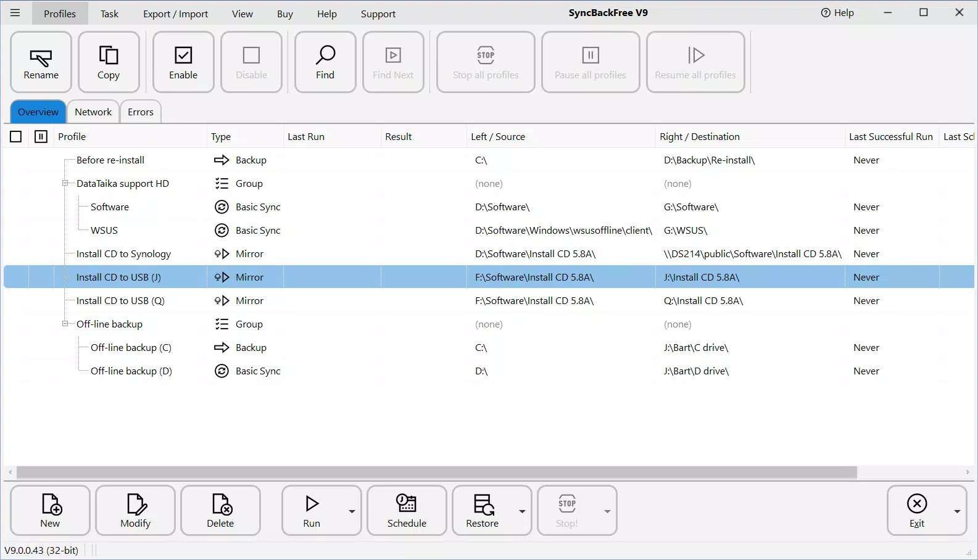Click the scroll right arrow
The width and height of the screenshot is (978, 560).
(x=968, y=472)
